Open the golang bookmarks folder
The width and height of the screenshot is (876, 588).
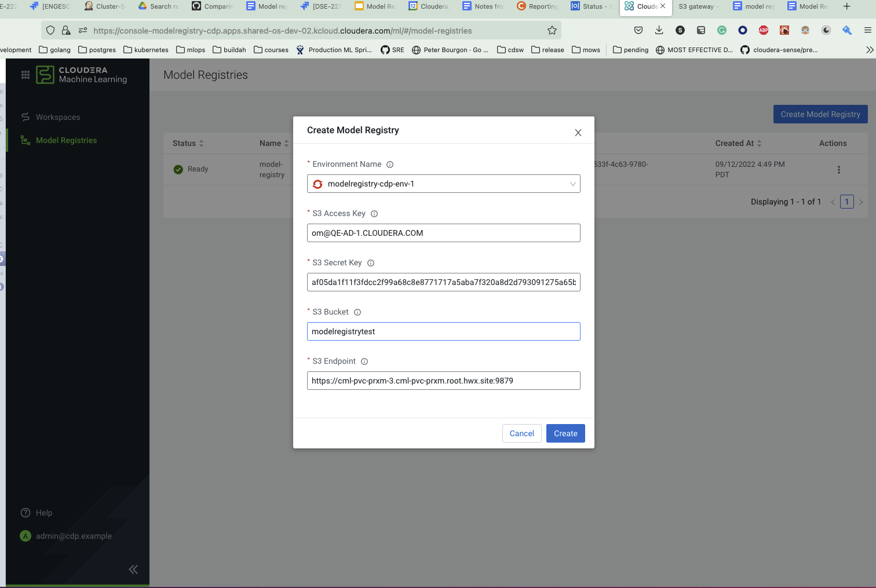coord(55,50)
